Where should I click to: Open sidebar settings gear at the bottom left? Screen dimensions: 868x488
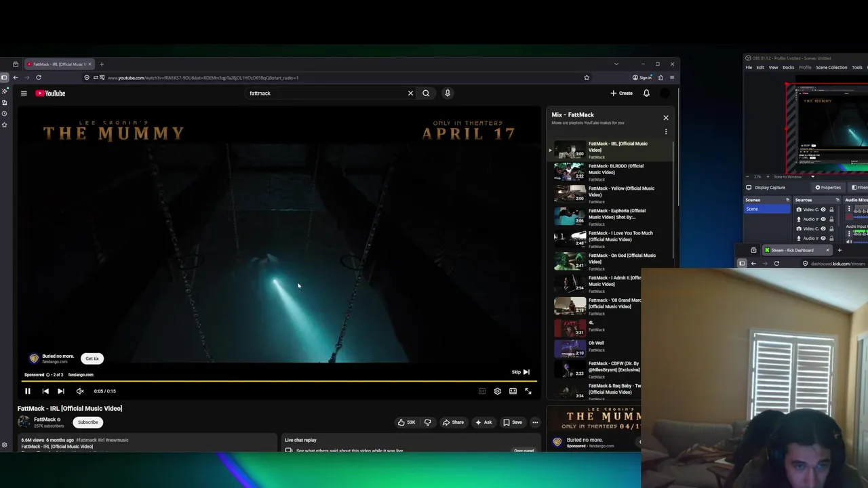point(5,445)
